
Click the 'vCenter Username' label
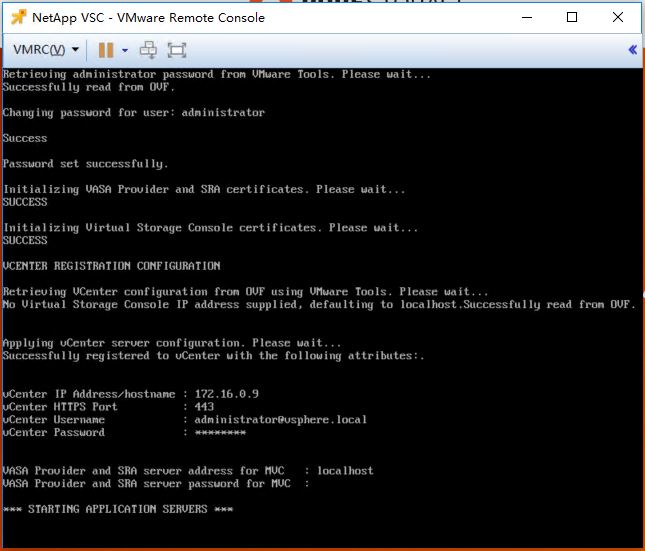[x=53, y=419]
